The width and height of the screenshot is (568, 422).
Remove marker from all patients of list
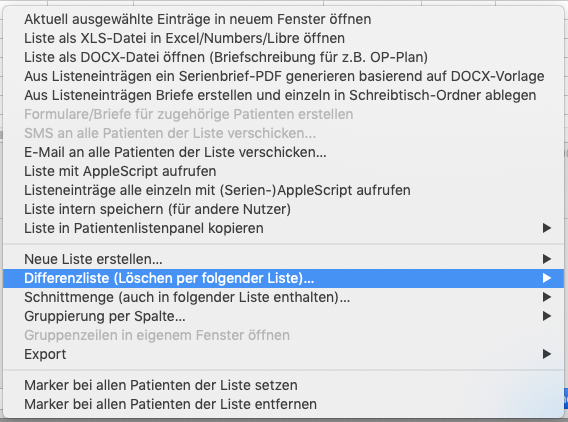(283, 404)
